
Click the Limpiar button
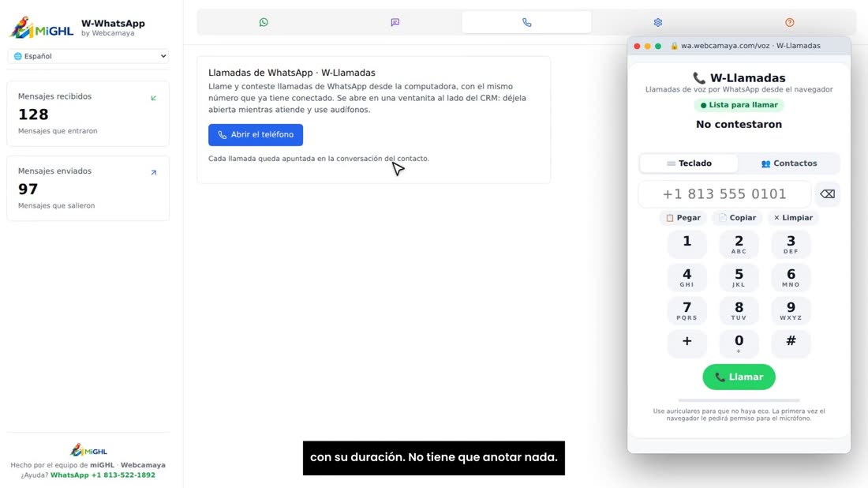tap(793, 218)
